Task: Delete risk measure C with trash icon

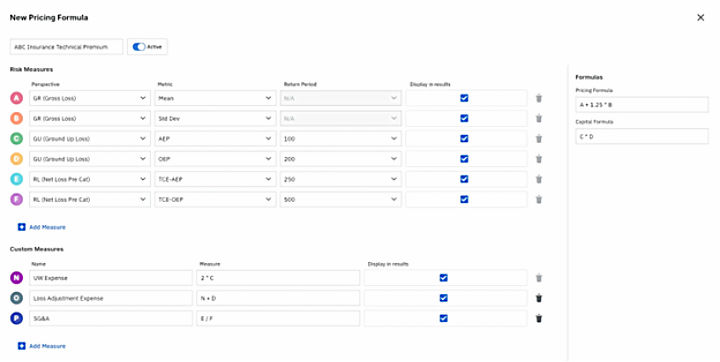Action: click(539, 138)
